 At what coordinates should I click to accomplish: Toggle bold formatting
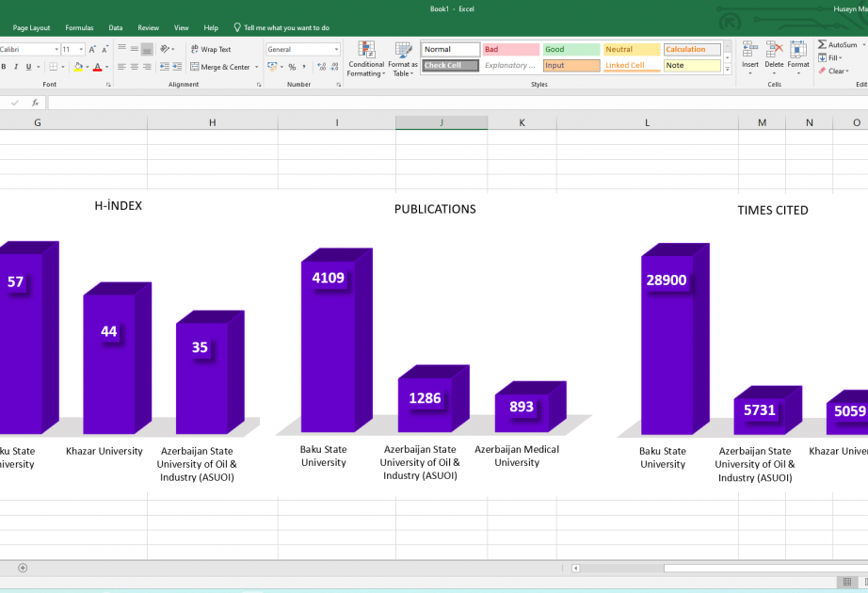tap(4, 67)
